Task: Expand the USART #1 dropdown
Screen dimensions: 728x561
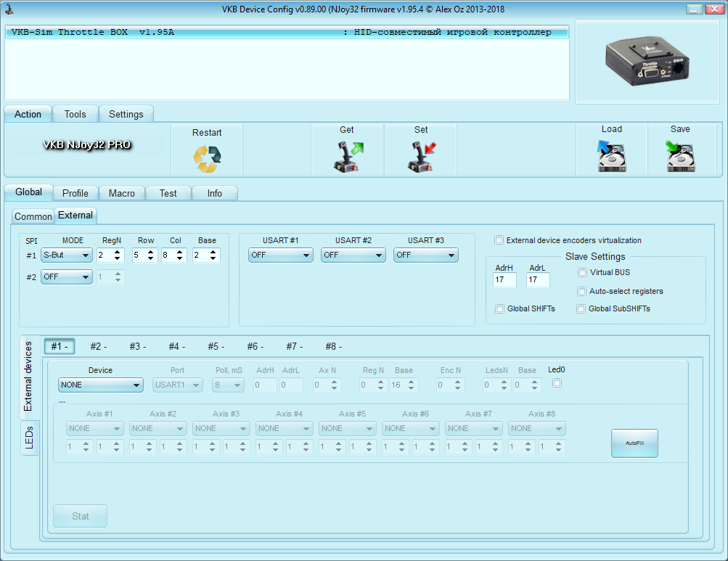Action: (281, 255)
